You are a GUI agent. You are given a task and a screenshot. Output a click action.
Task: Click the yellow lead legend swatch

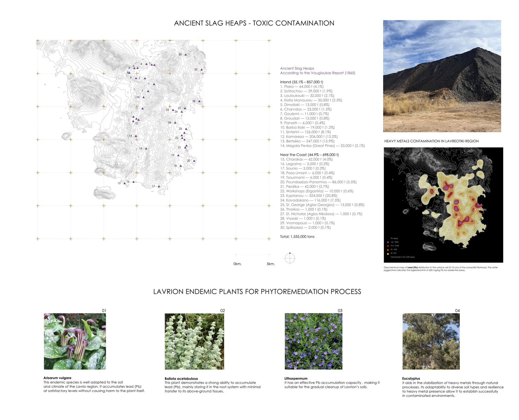pos(388,253)
